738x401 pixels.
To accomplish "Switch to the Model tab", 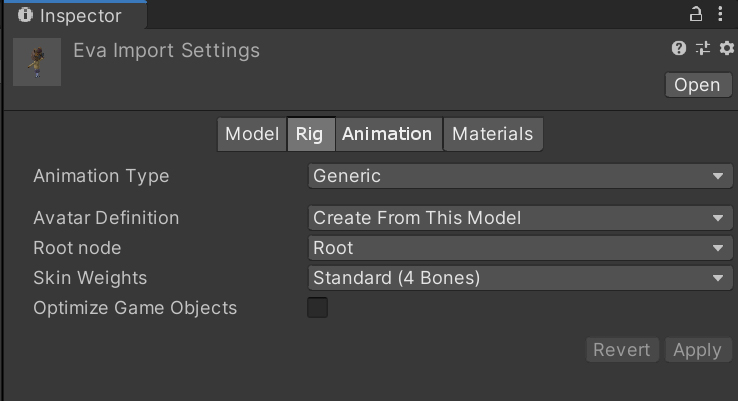I will tap(251, 134).
